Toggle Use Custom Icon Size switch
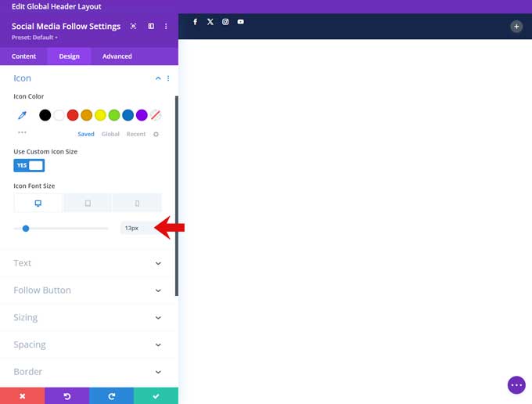 point(29,165)
